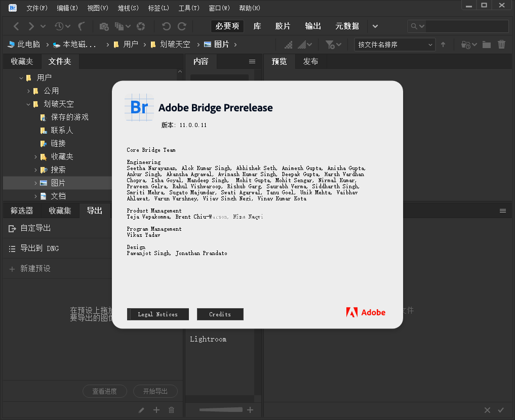Image resolution: width=515 pixels, height=420 pixels.
Task: Open the workspace overflow chevron next to 元数据
Action: point(375,26)
